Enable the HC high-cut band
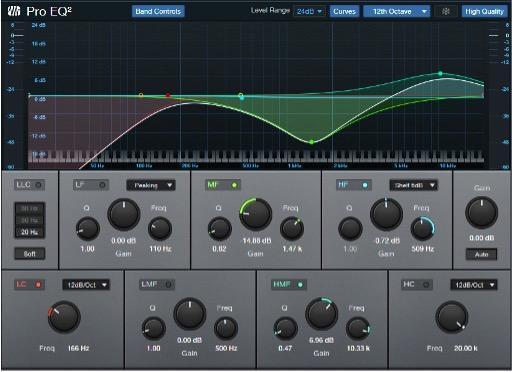 417,285
